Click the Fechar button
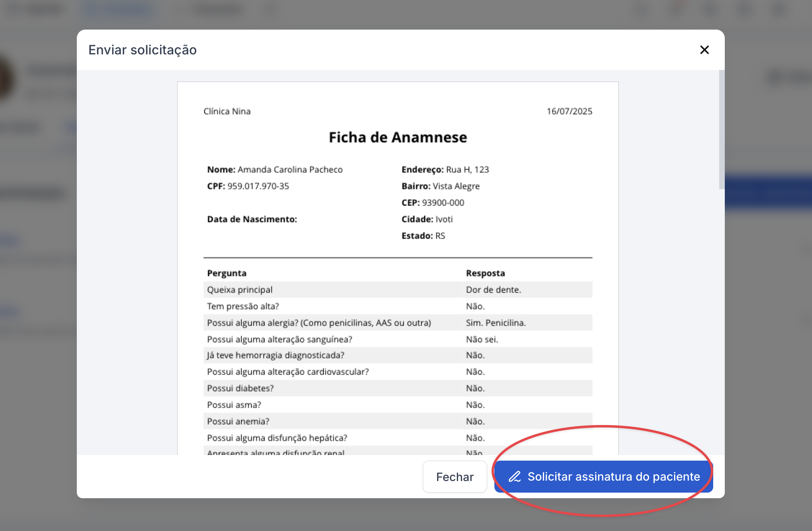Screen dimensions: 812x531 click(x=455, y=477)
